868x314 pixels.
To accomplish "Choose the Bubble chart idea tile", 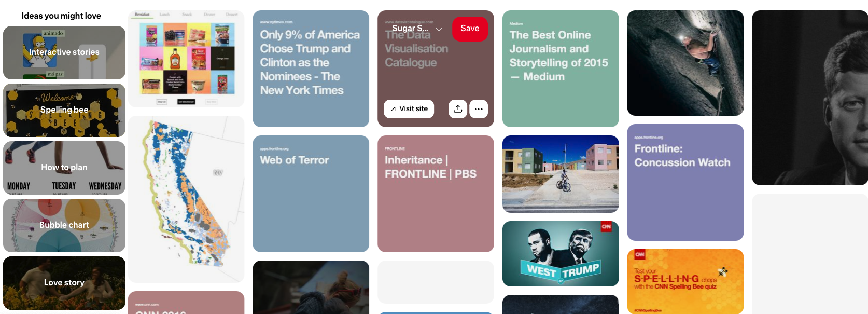I will 64,225.
